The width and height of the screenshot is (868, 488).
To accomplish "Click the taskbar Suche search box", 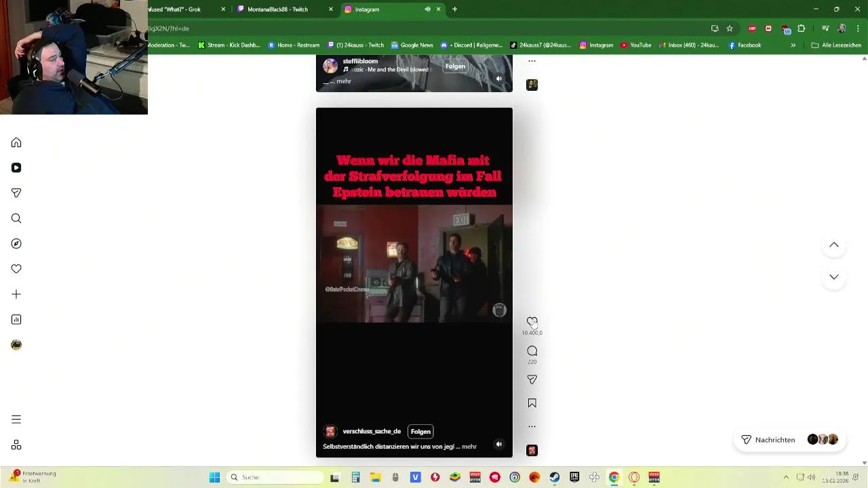I will click(x=275, y=477).
